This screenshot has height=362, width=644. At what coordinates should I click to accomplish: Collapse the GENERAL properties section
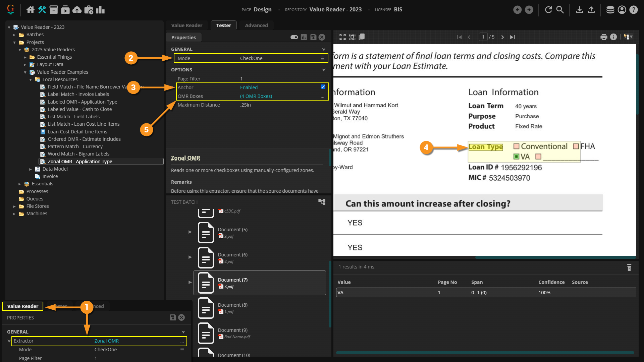coord(324,49)
